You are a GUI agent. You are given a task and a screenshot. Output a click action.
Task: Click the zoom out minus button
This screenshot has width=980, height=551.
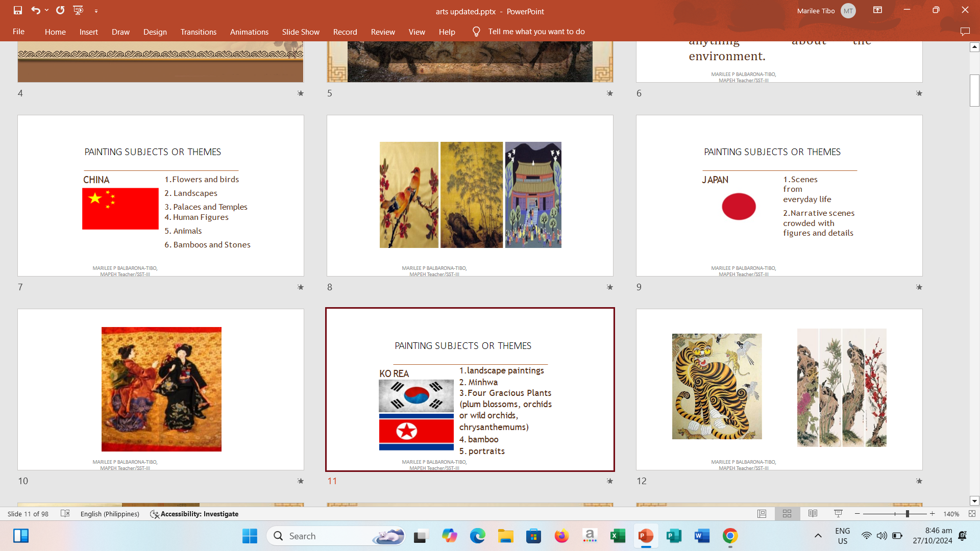[x=857, y=514]
